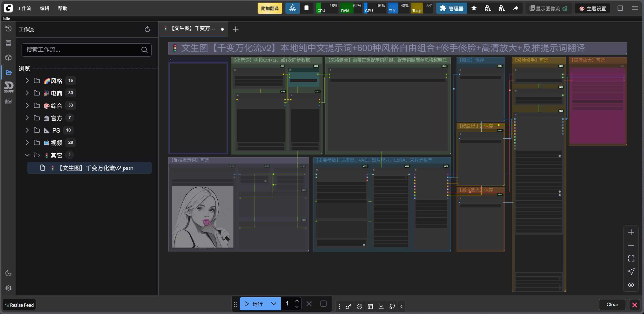Open the 工作流 menu
This screenshot has height=314, width=644.
pyautogui.click(x=24, y=8)
